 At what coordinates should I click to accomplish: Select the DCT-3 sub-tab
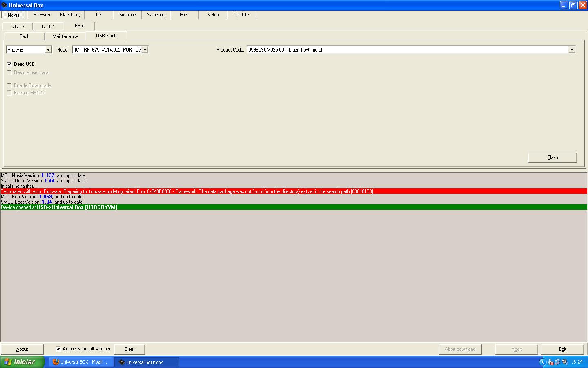tap(18, 27)
